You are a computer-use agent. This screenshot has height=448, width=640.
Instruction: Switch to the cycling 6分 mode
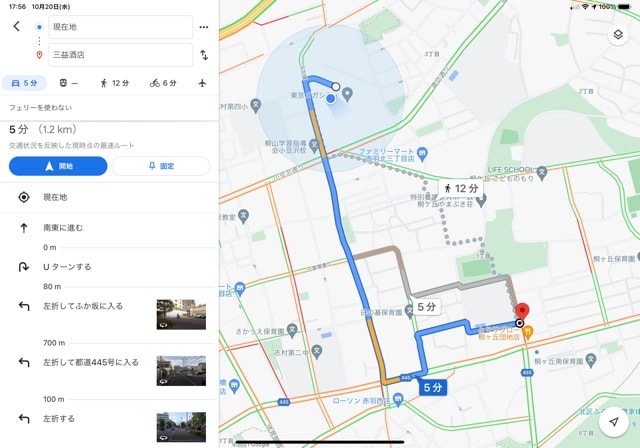click(x=163, y=83)
